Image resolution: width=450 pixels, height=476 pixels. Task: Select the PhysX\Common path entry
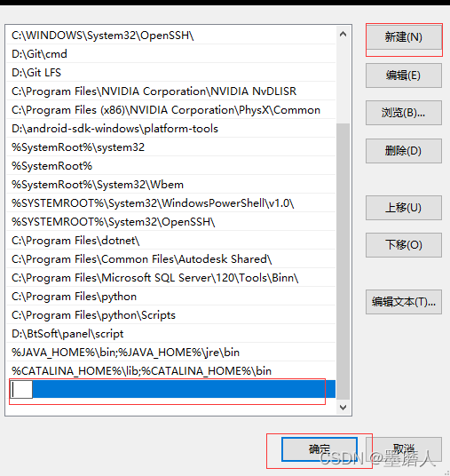[x=170, y=110]
